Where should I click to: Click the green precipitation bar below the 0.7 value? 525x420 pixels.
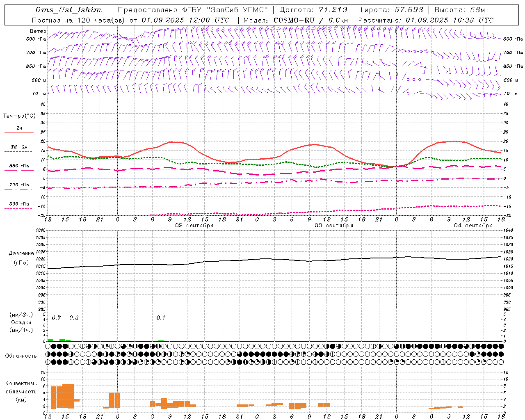click(x=50, y=340)
